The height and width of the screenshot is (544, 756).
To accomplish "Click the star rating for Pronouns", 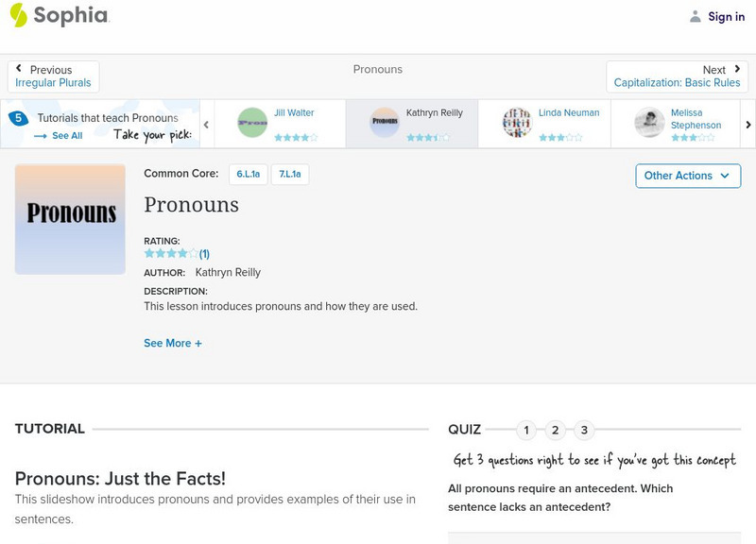I will [x=171, y=253].
